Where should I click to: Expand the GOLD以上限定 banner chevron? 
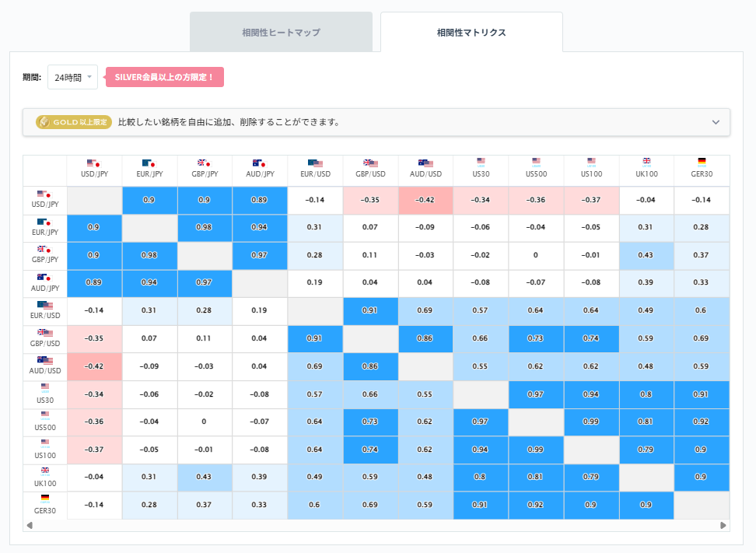pyautogui.click(x=717, y=122)
